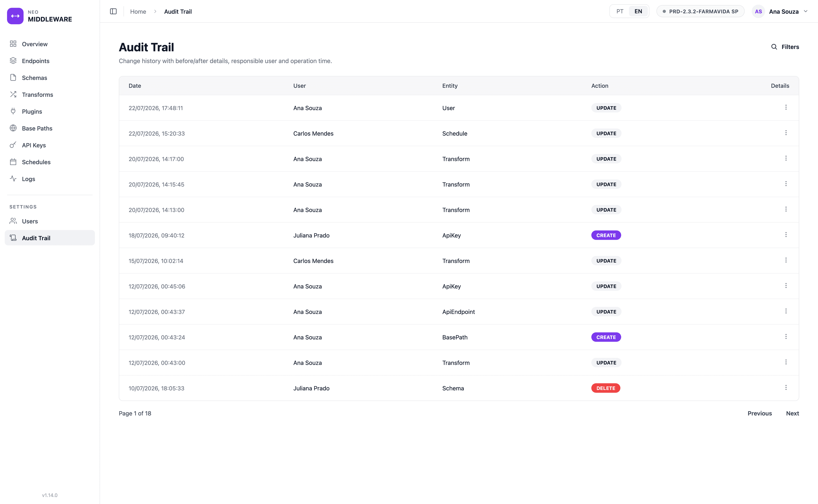Switch language to PT
This screenshot has height=504, width=818.
tap(620, 11)
